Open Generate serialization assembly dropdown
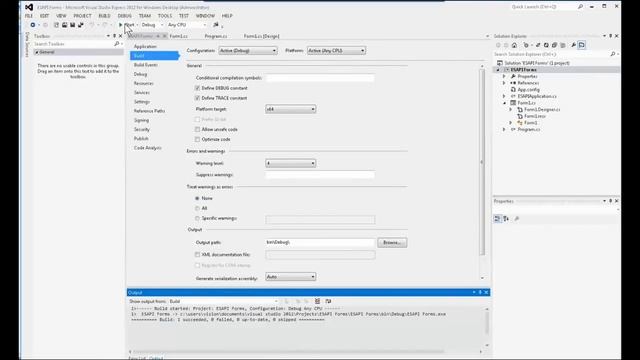The width and height of the screenshot is (640, 360). pos(291,277)
